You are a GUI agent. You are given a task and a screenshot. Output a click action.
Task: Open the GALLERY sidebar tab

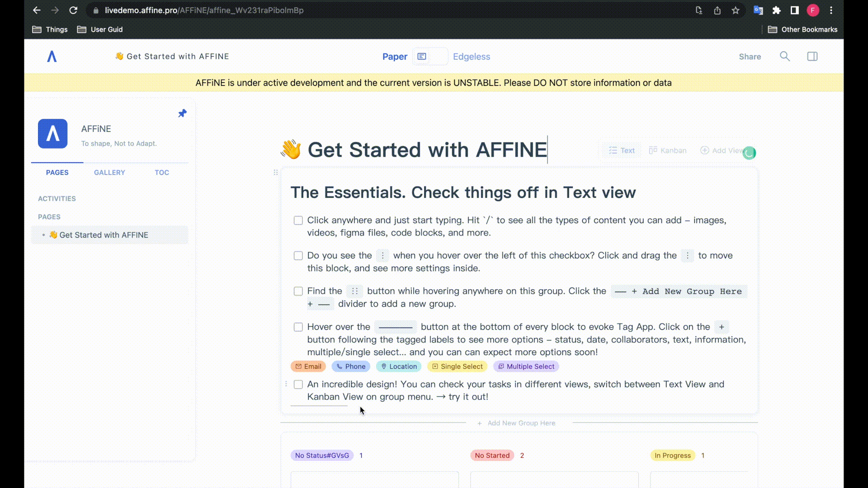click(109, 173)
